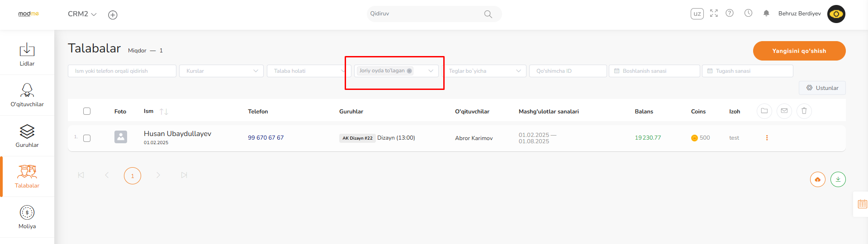Screen dimensions: 868x244
Task: Open the Talaba holati dropdown
Action: pos(308,71)
